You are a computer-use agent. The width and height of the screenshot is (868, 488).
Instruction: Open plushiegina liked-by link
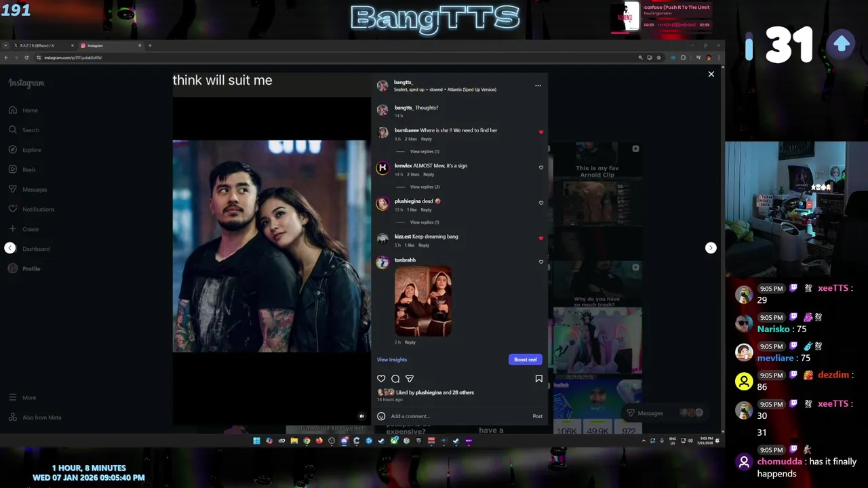pyautogui.click(x=429, y=392)
